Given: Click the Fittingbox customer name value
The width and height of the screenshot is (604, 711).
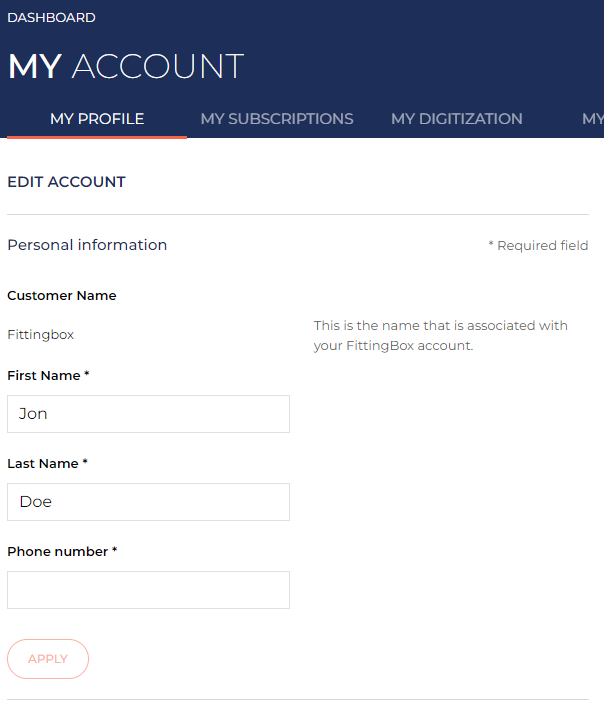Looking at the screenshot, I should (x=41, y=335).
